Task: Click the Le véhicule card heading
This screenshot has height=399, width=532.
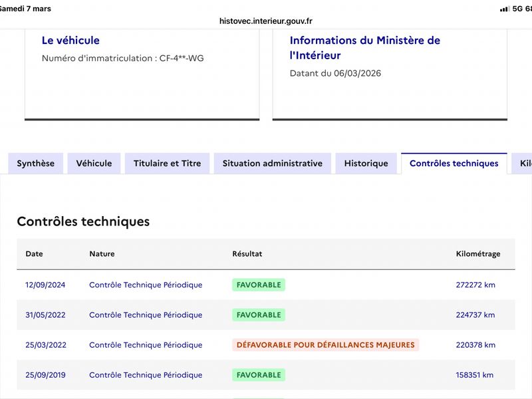Action: click(x=70, y=41)
